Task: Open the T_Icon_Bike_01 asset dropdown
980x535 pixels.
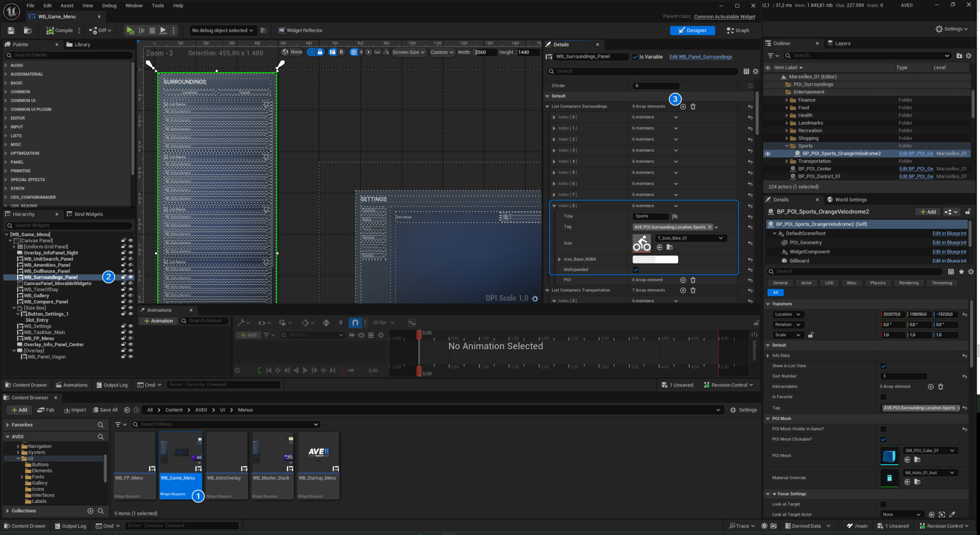Action: (x=690, y=238)
